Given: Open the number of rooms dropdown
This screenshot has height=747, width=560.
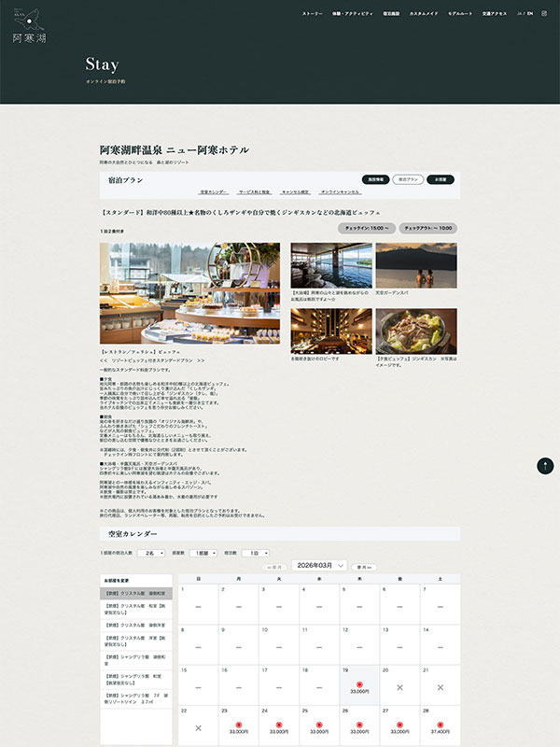Looking at the screenshot, I should click(203, 553).
